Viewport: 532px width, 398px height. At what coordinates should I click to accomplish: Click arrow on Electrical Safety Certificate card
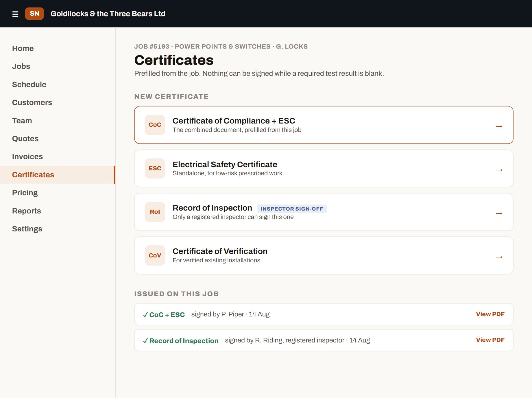tap(499, 170)
